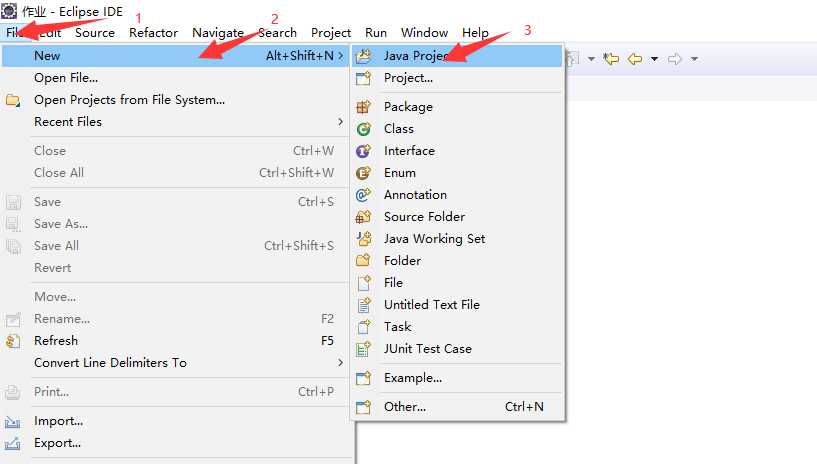Create a JUnit Test Case
Viewport: 817px width, 464px height.
pyautogui.click(x=457, y=348)
